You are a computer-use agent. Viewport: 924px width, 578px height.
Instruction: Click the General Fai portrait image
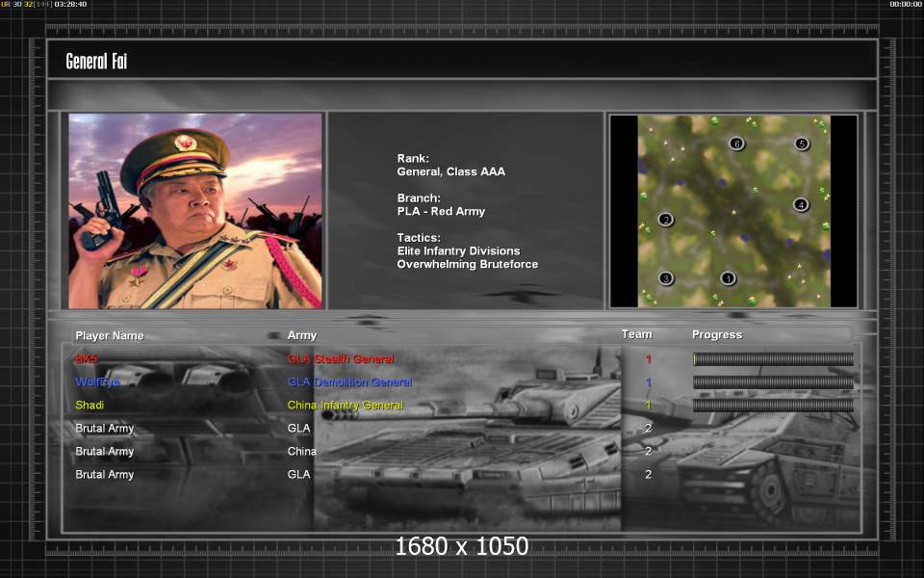(195, 211)
